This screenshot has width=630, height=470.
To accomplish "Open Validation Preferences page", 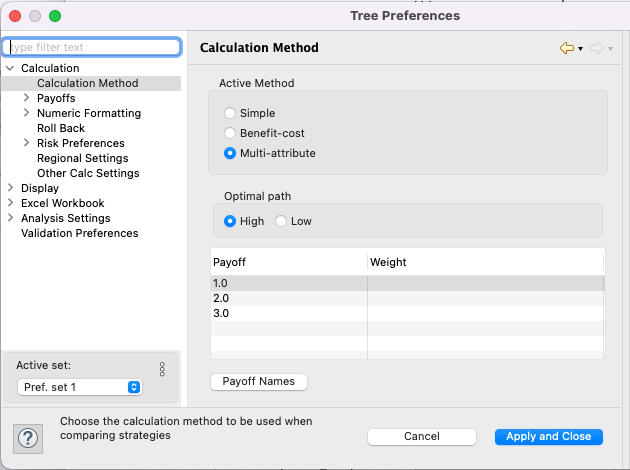I will tap(79, 233).
